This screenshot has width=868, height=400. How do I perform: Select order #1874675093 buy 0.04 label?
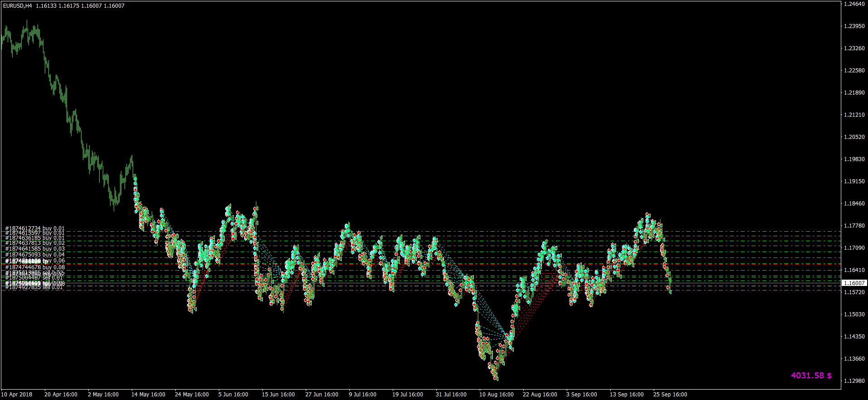tap(35, 255)
